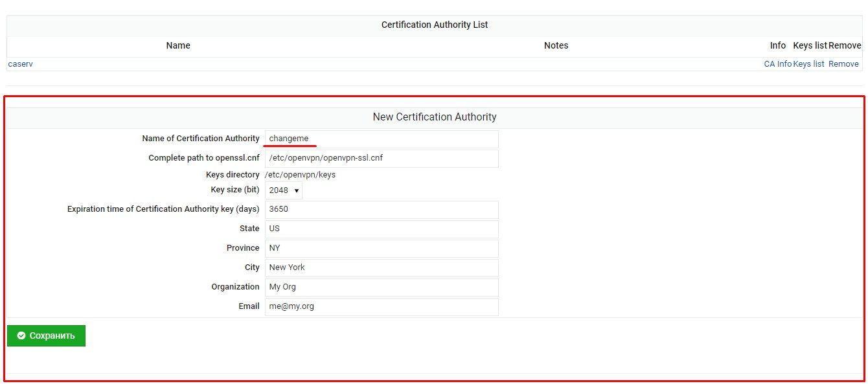
Task: Click the Province field containing NY
Action: 382,249
